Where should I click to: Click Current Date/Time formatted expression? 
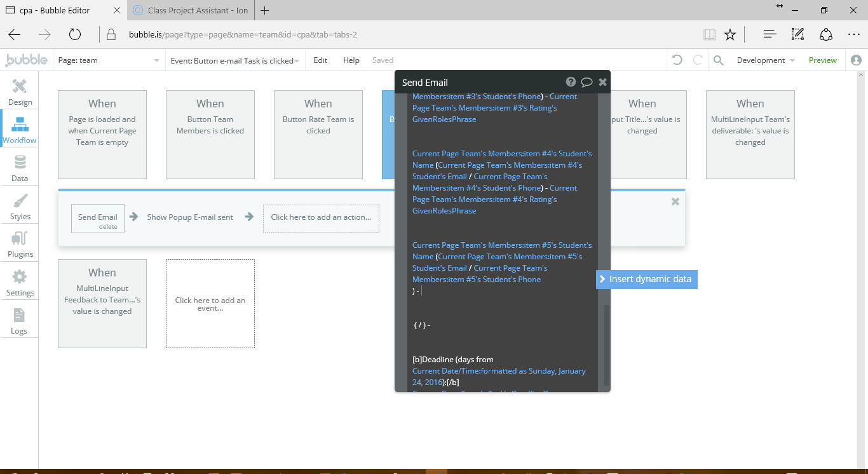499,376
